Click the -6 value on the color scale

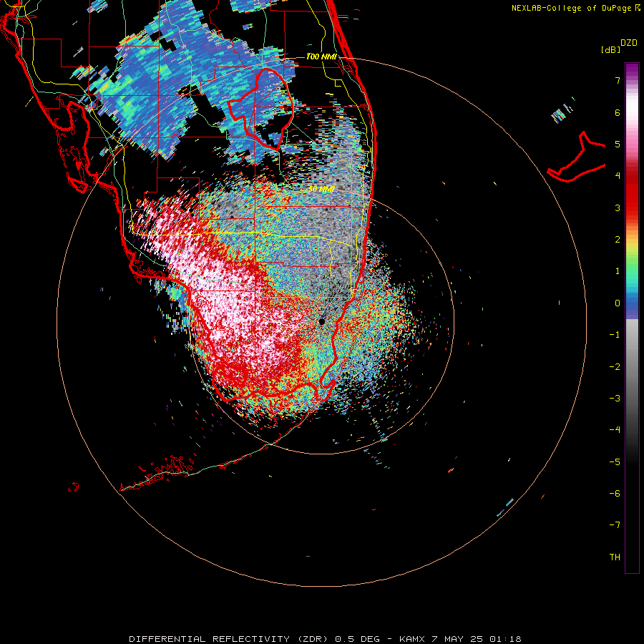tap(615, 494)
